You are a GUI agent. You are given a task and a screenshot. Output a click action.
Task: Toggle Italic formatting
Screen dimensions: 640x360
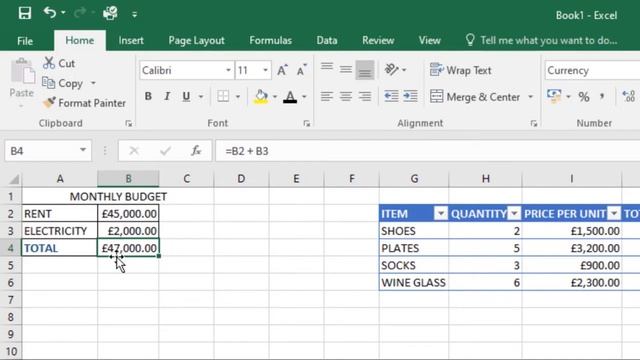(167, 96)
